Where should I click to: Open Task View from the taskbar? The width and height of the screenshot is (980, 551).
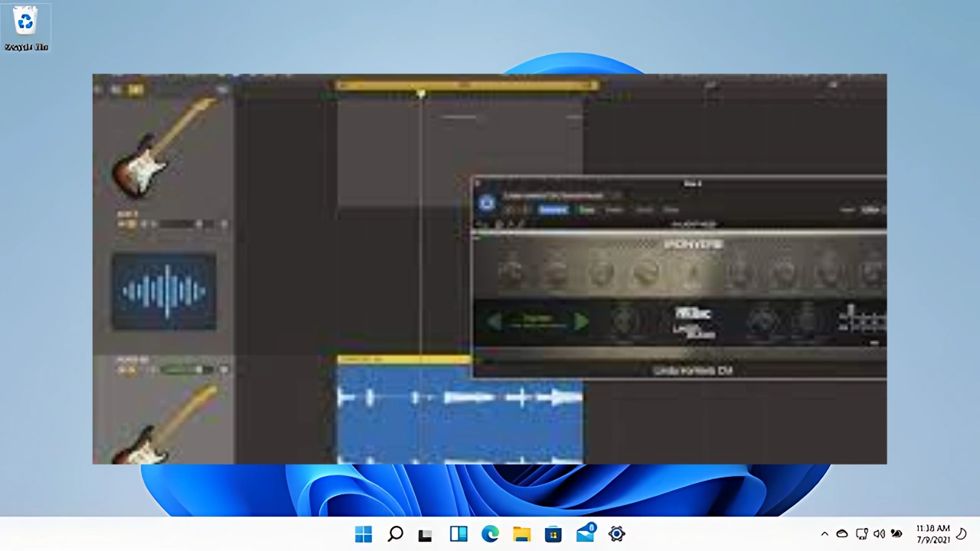click(425, 534)
